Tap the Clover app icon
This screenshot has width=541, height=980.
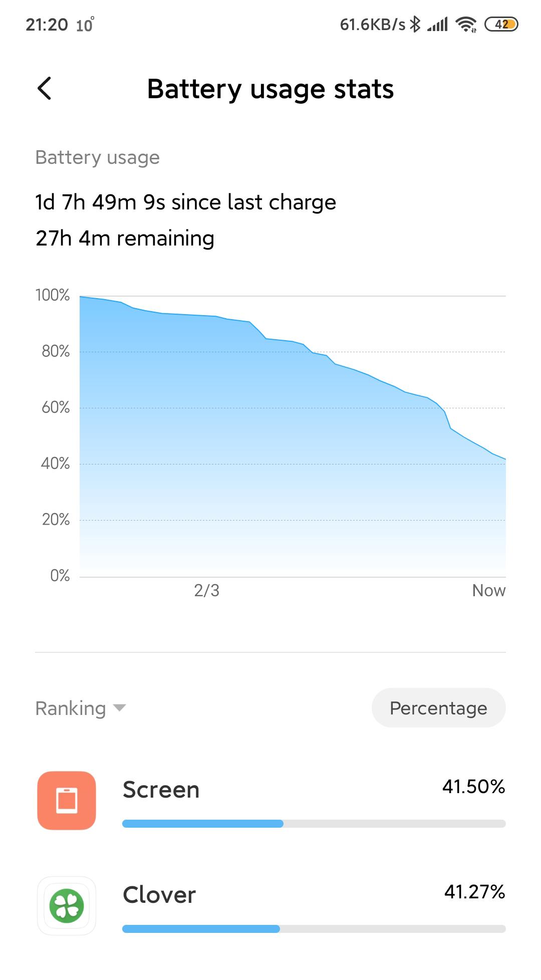coord(67,905)
